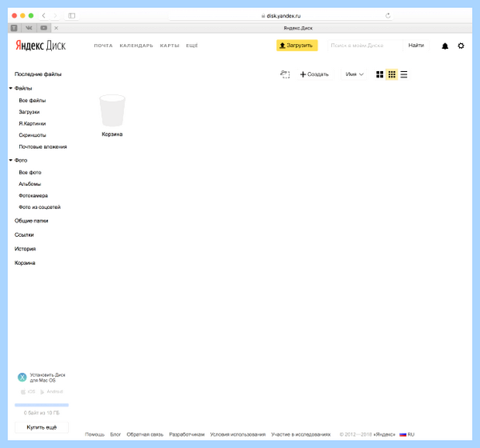Click the Russian flag language icon

(403, 434)
